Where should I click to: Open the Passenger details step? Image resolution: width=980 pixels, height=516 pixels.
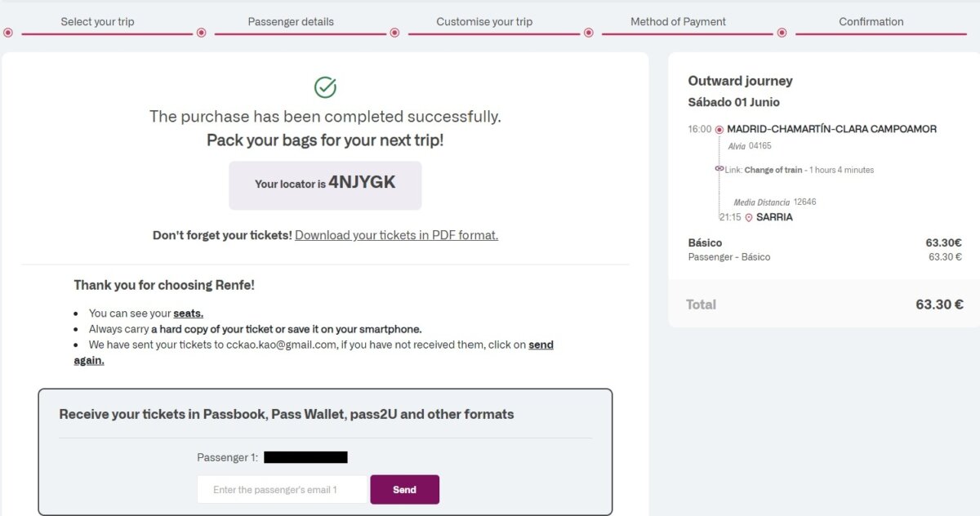click(x=291, y=22)
